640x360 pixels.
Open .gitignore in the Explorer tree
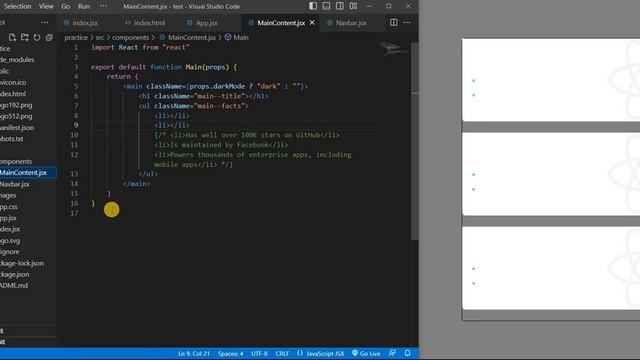coord(28,252)
